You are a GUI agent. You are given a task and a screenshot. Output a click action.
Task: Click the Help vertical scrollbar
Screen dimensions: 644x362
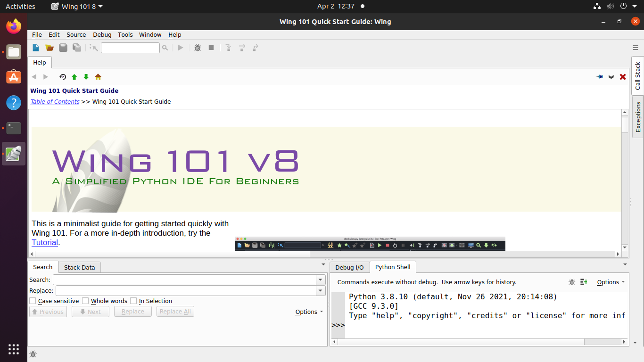625,180
